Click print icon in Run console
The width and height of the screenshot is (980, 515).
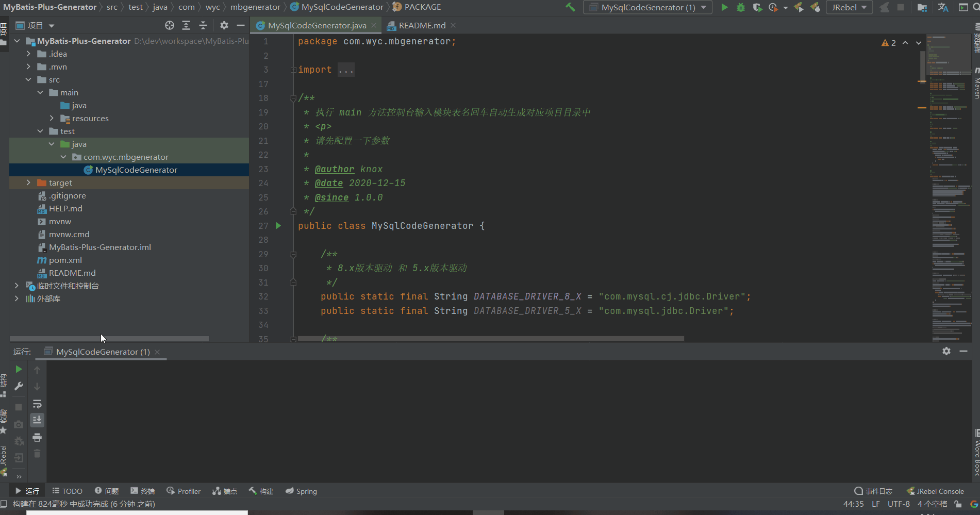point(37,438)
